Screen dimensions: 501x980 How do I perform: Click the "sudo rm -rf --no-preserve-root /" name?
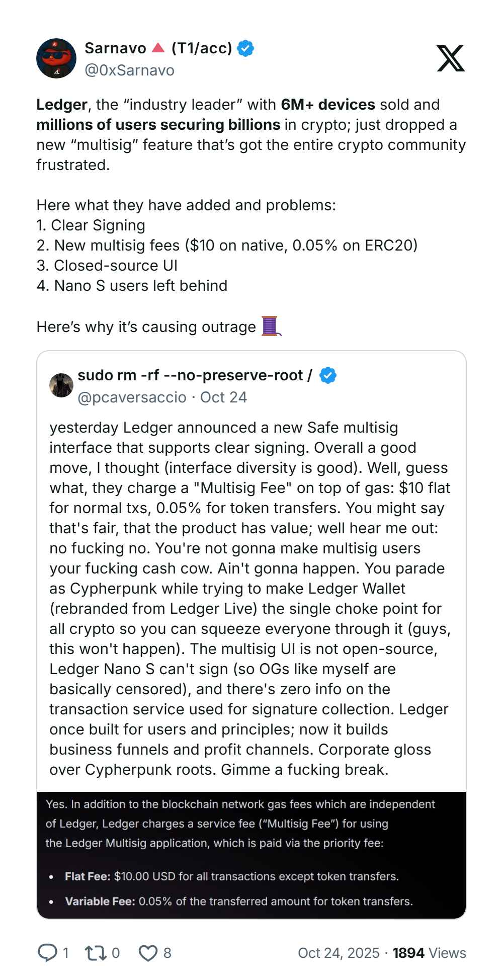(195, 375)
